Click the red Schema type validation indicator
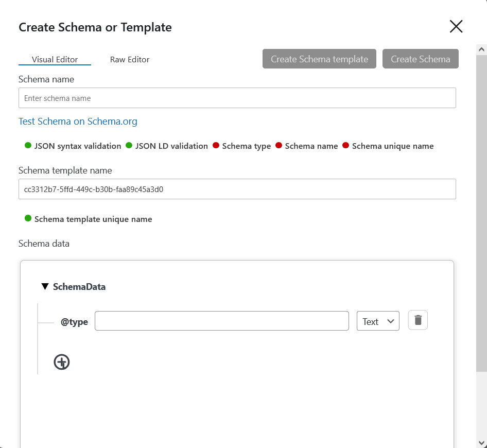Image resolution: width=487 pixels, height=448 pixels. coord(216,146)
